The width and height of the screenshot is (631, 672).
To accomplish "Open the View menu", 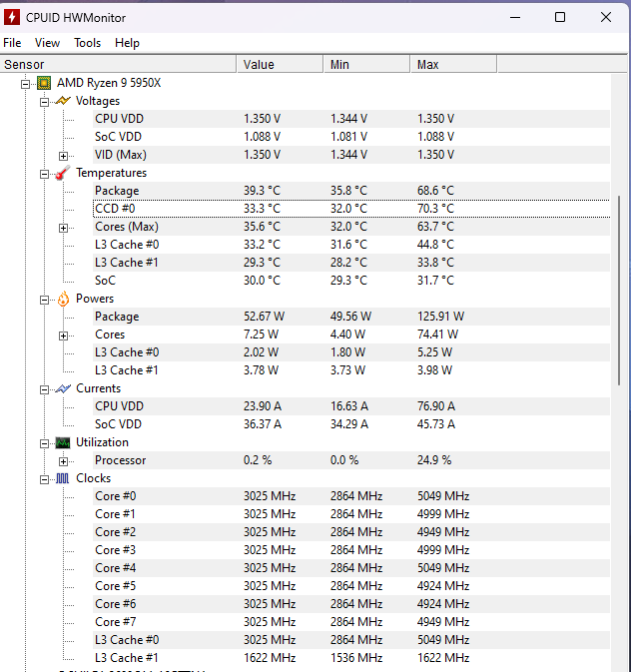I will (47, 43).
